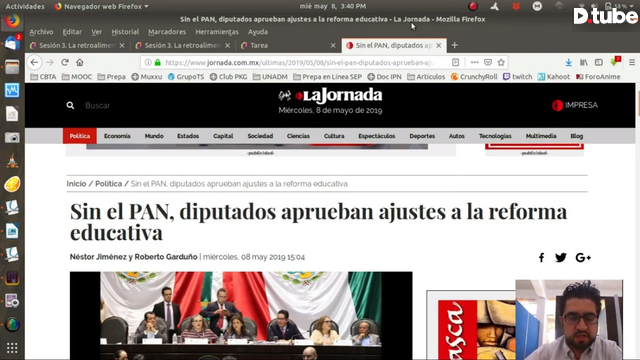
Task: View site information lock icon
Action: pos(158,62)
